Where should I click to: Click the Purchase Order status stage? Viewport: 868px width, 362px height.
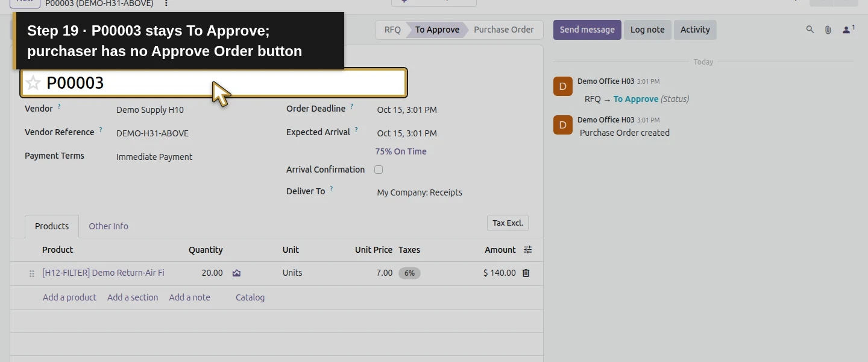[504, 30]
